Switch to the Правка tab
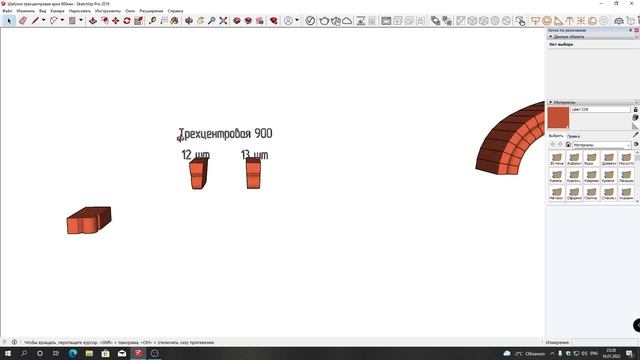The image size is (640, 360). pyautogui.click(x=573, y=136)
